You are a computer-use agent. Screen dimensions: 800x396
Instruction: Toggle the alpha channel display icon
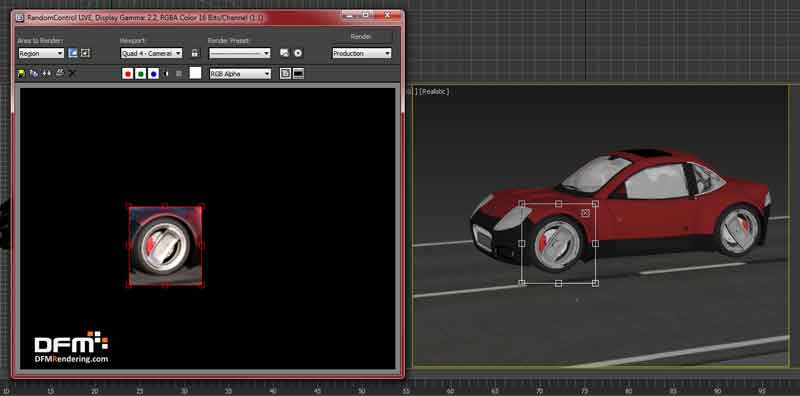(166, 74)
